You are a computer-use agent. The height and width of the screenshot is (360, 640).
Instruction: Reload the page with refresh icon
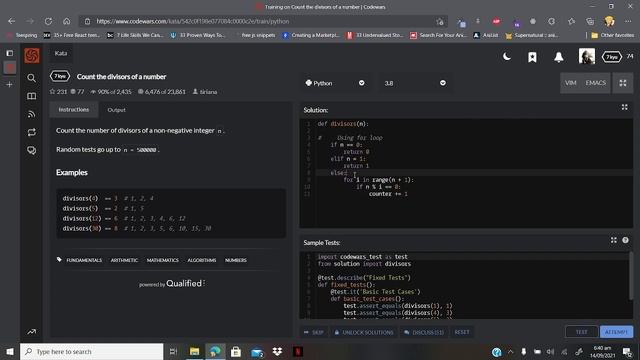(48, 21)
